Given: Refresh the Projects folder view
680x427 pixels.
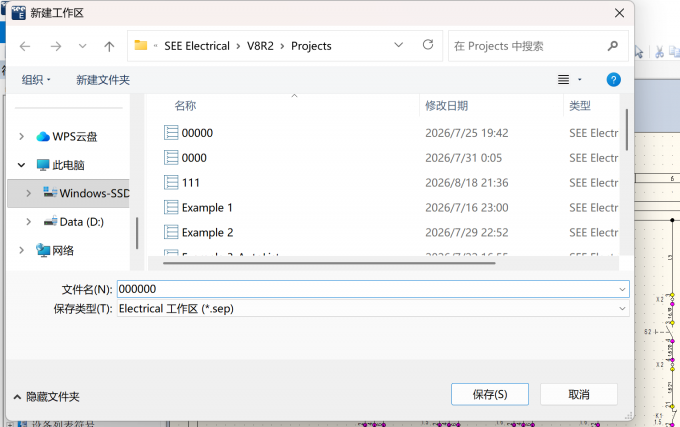Looking at the screenshot, I should 428,45.
